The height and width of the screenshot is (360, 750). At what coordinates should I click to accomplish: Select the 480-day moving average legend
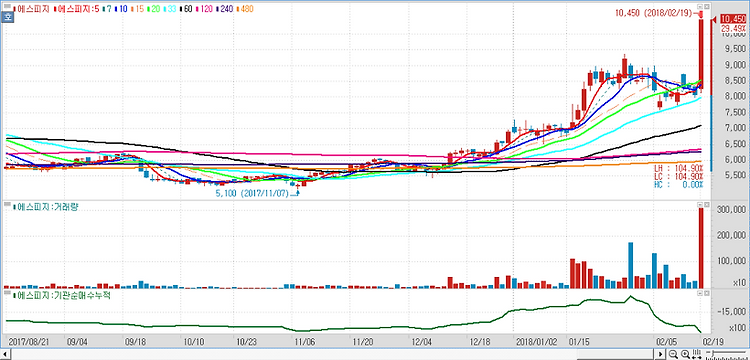click(244, 9)
